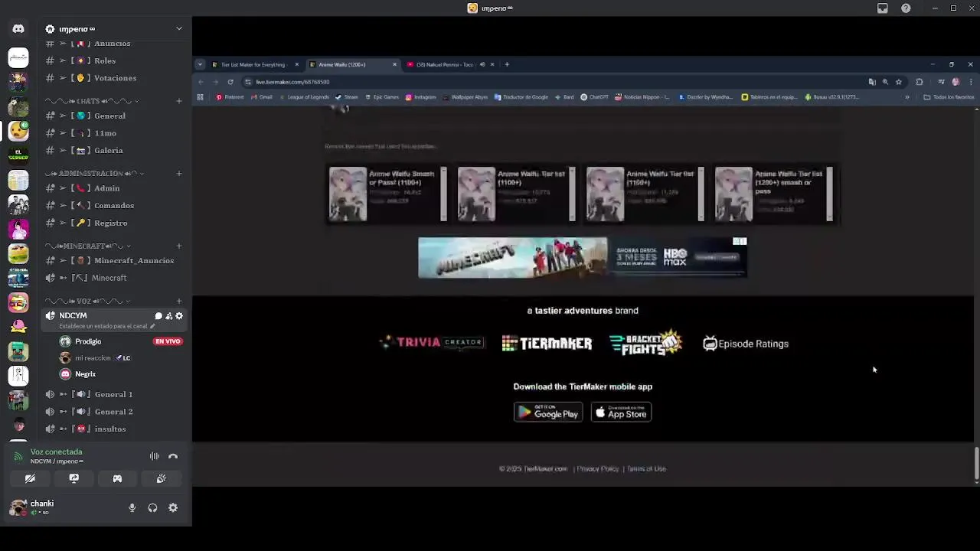Image resolution: width=980 pixels, height=551 pixels.
Task: Share your screen button in voice panel
Action: [73, 478]
